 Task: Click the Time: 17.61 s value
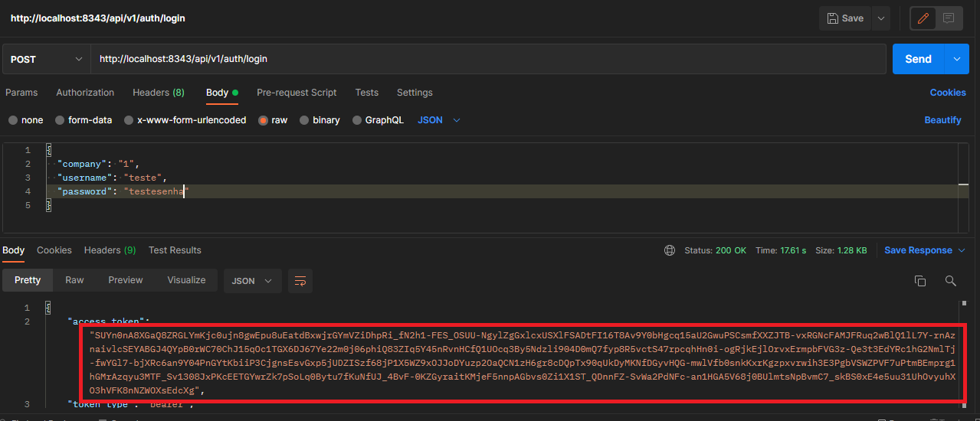(x=780, y=250)
